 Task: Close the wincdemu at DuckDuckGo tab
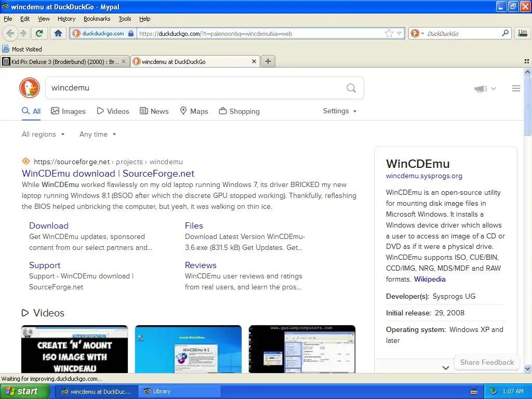point(254,61)
